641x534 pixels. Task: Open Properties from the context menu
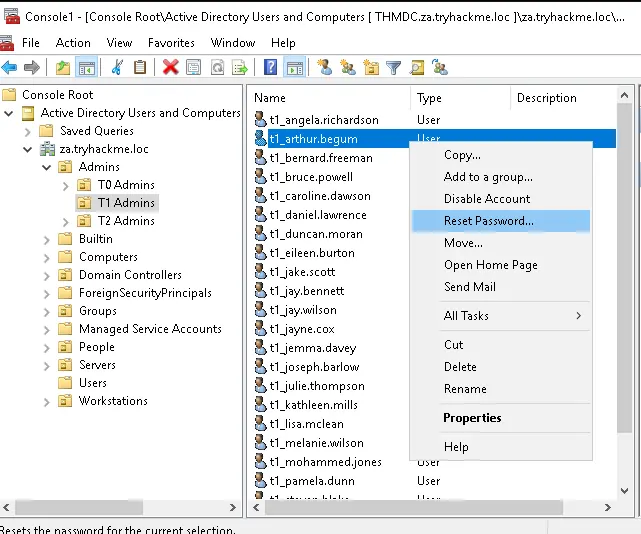501,418
